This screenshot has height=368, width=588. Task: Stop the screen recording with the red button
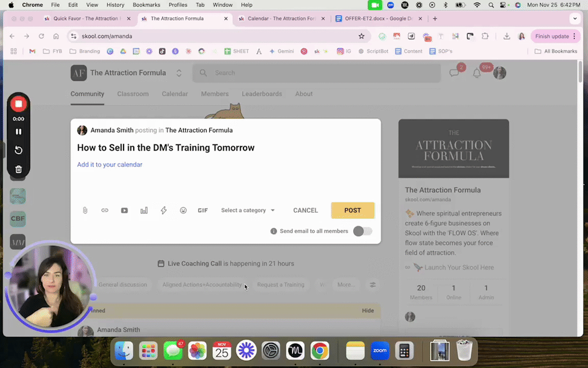tap(18, 103)
